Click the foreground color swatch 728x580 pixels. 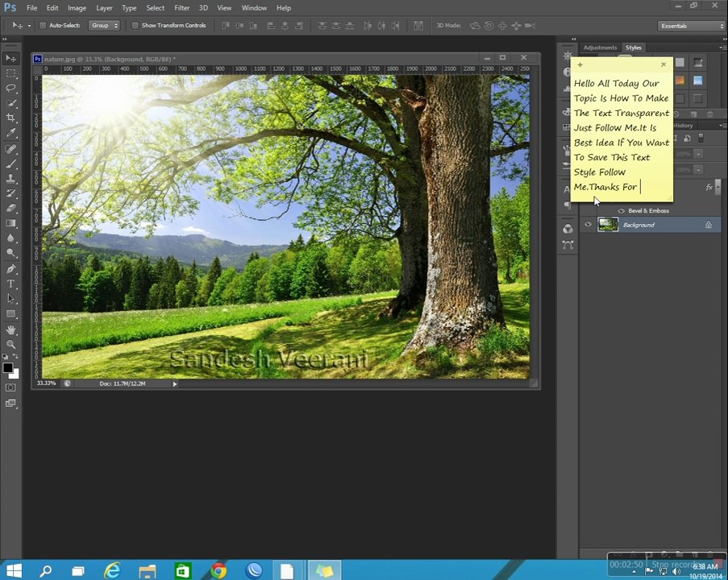7,367
